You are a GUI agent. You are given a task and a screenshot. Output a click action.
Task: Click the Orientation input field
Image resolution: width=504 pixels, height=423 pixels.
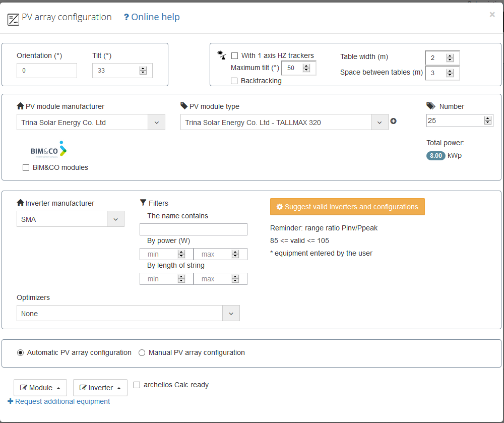[x=46, y=71]
